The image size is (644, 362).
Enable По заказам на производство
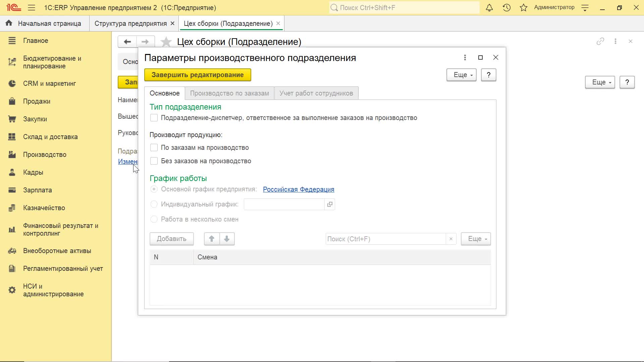[x=154, y=147]
